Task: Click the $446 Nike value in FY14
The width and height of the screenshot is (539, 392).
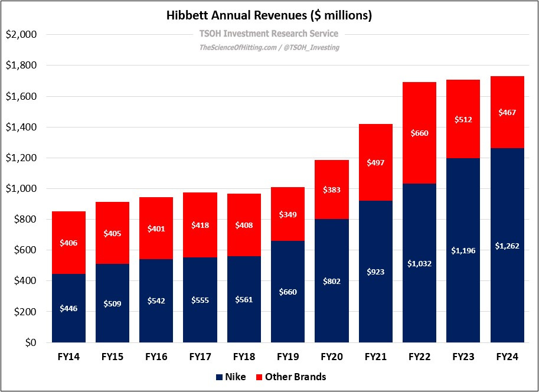Action: (x=68, y=308)
